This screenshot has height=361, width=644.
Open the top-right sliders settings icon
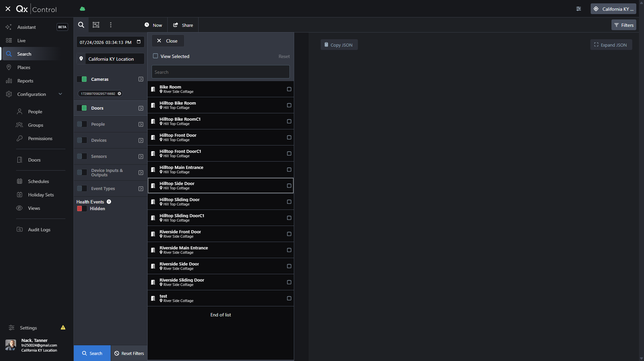579,9
